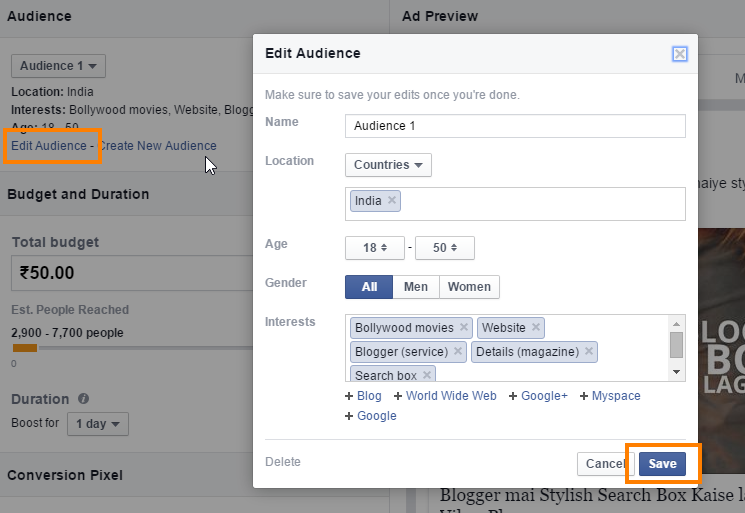Click inside the location tags field
The height and width of the screenshot is (513, 745).
click(x=515, y=204)
